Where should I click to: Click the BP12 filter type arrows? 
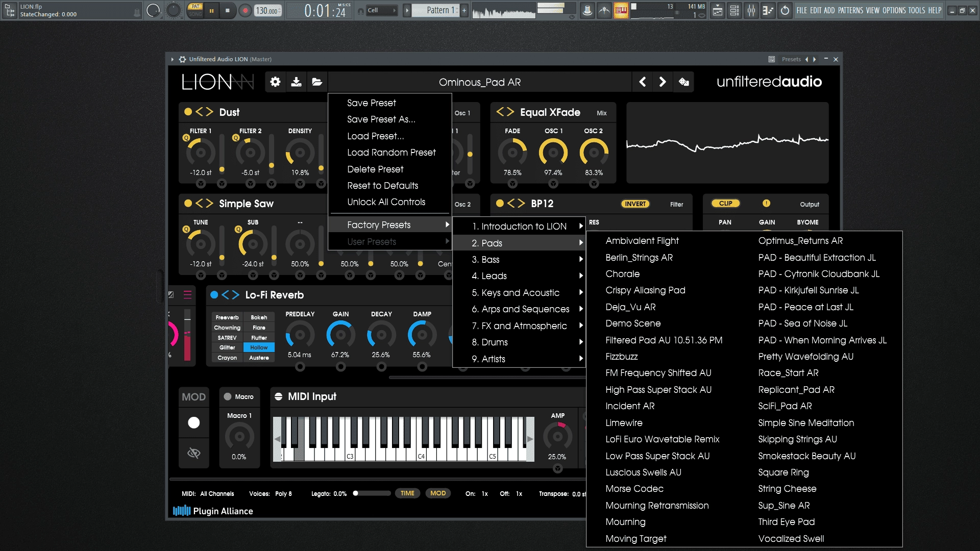tap(516, 203)
